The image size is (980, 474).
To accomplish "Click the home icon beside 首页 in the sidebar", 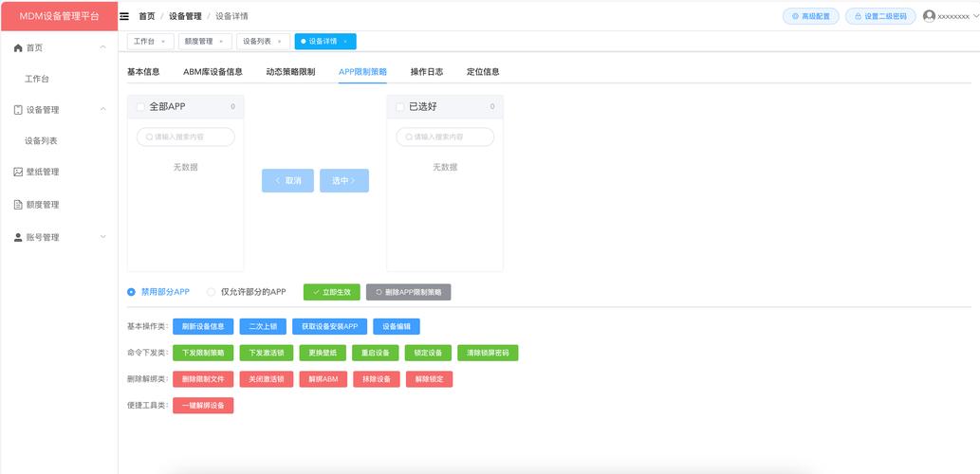I will 18,47.
